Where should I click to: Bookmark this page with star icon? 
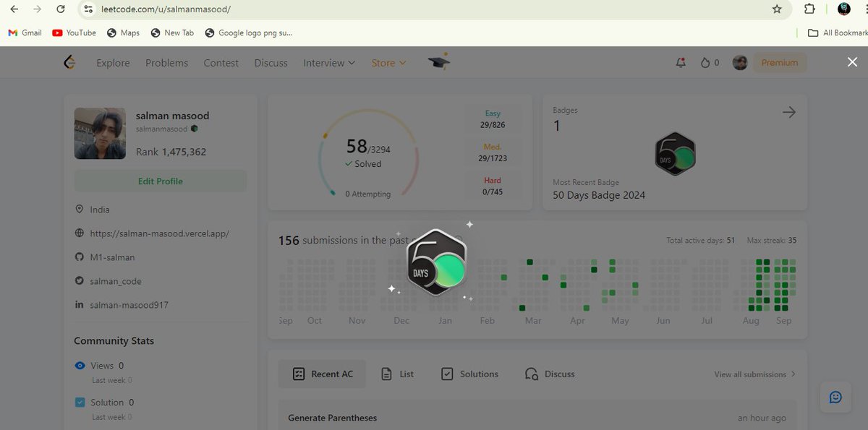tap(777, 9)
